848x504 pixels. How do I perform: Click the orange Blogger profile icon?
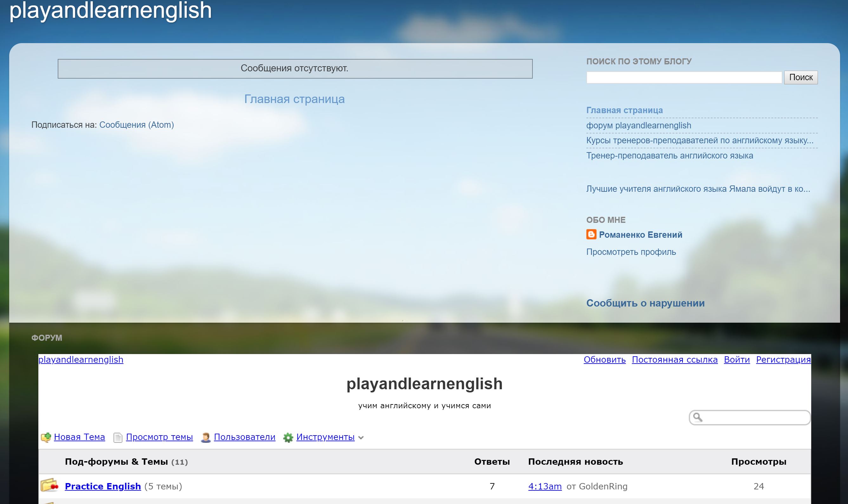591,235
